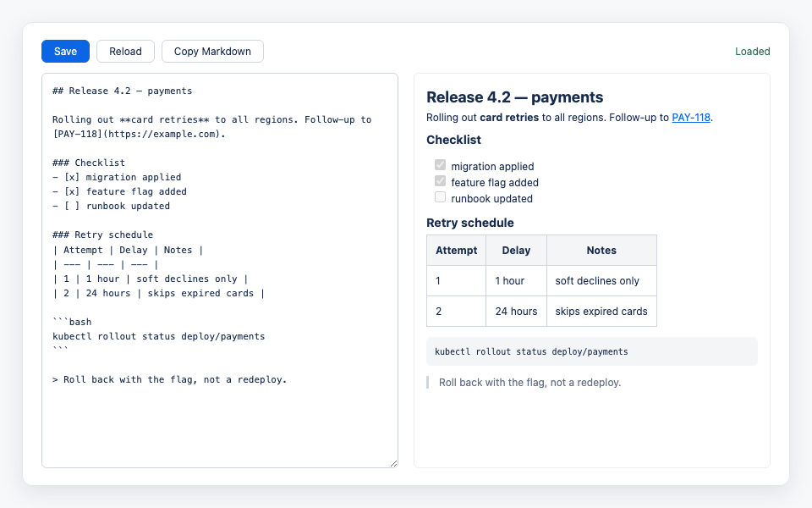Viewport: 812px width, 508px height.
Task: Click inside the markdown editor textarea
Action: pyautogui.click(x=220, y=270)
